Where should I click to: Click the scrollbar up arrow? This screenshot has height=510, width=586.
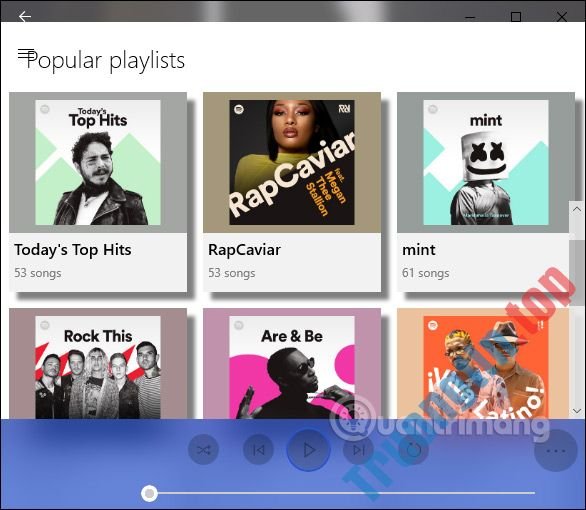pos(577,209)
